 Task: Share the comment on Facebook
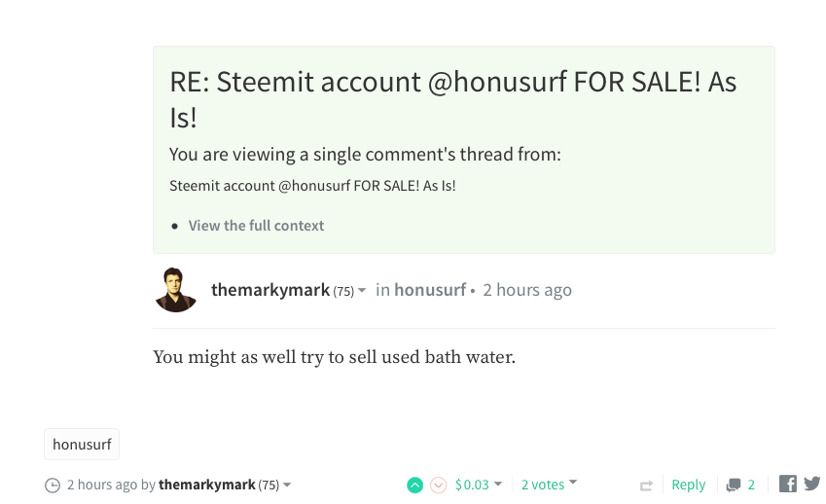point(788,484)
